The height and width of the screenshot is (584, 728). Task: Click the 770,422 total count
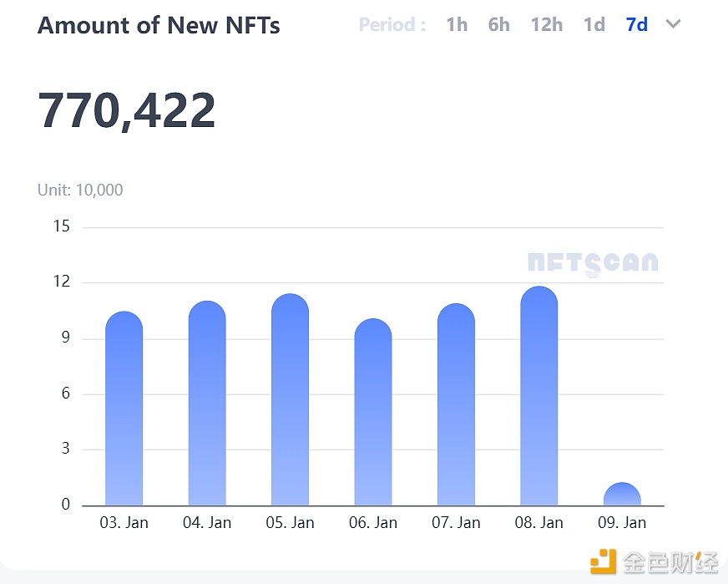(x=126, y=109)
